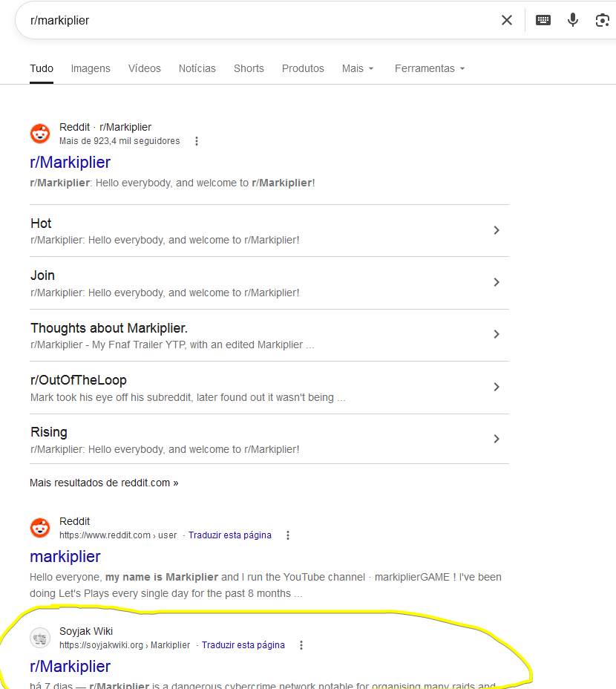
Task: Expand the r/OutOfTheLoop sitelink chevron
Action: pos(497,387)
